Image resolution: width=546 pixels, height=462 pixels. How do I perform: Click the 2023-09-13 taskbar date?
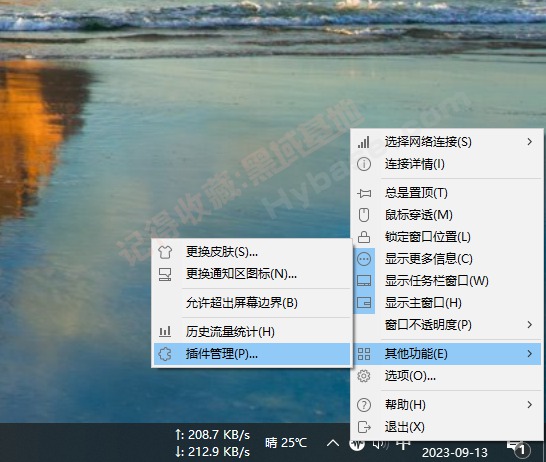455,453
